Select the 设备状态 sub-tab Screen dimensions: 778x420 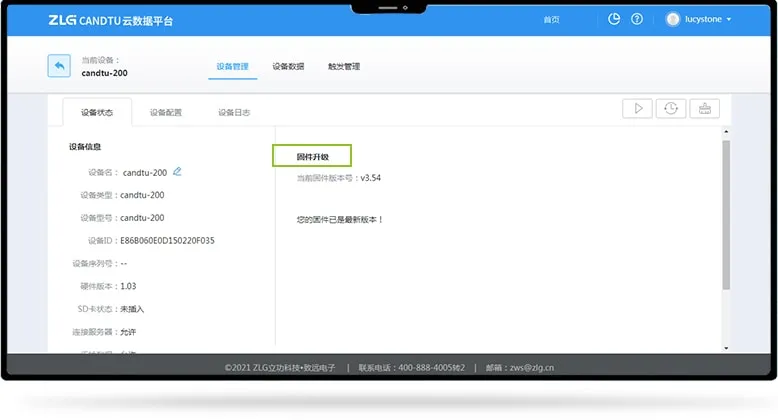point(97,113)
